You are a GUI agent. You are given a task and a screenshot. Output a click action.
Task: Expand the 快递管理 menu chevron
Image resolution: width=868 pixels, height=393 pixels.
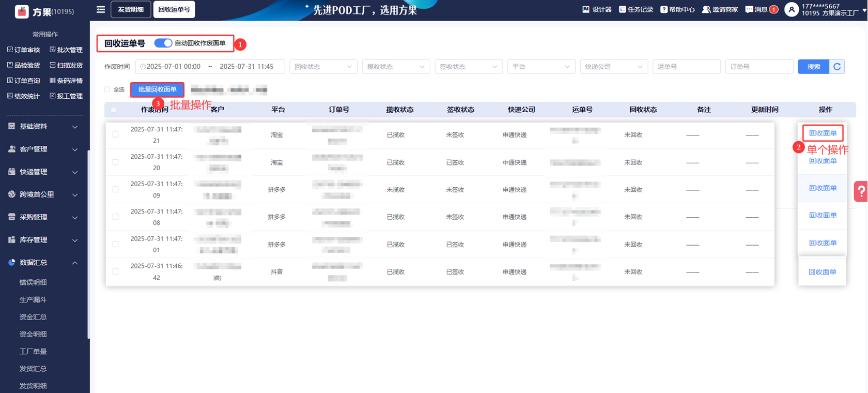(x=75, y=172)
